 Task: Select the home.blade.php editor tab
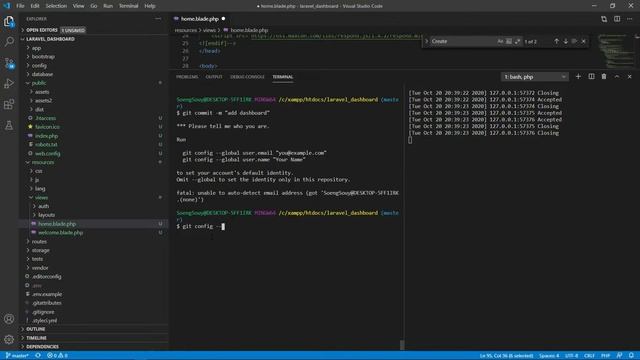click(200, 19)
